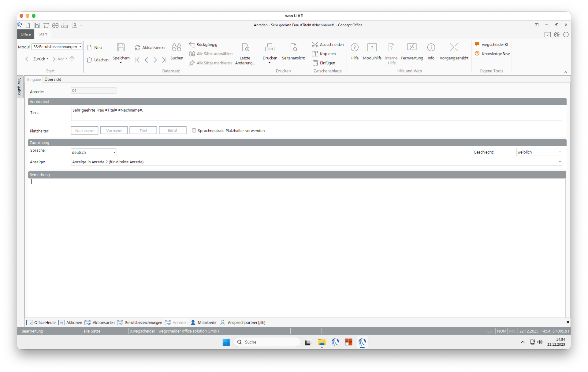
Task: Click the Speichern disk icon
Action: pyautogui.click(x=121, y=47)
